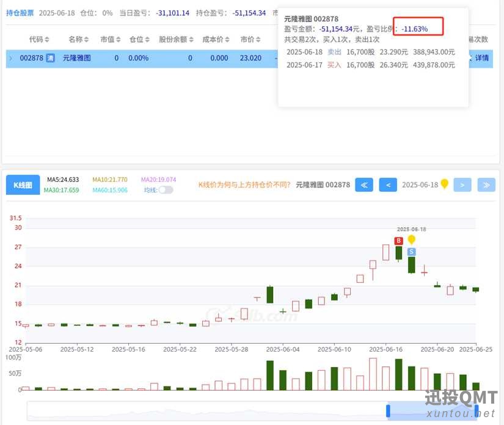Sort table by 成本价 column
The image size is (504, 425).
point(216,40)
